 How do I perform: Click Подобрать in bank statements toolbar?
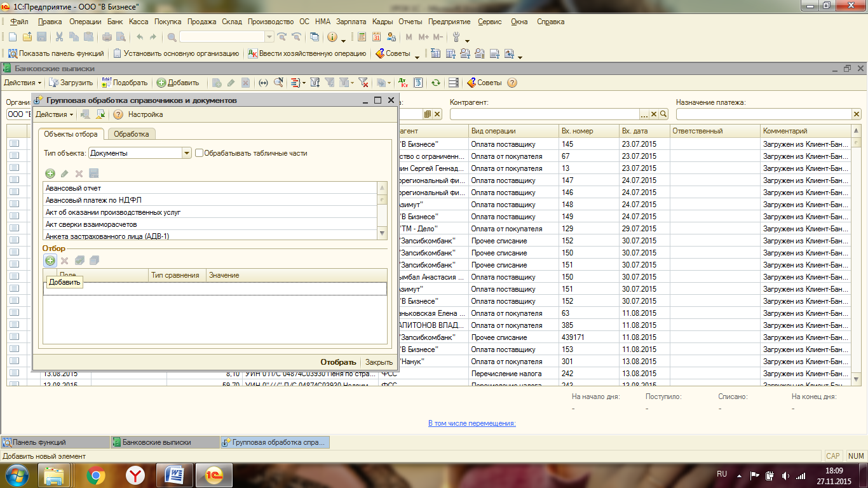click(x=124, y=83)
